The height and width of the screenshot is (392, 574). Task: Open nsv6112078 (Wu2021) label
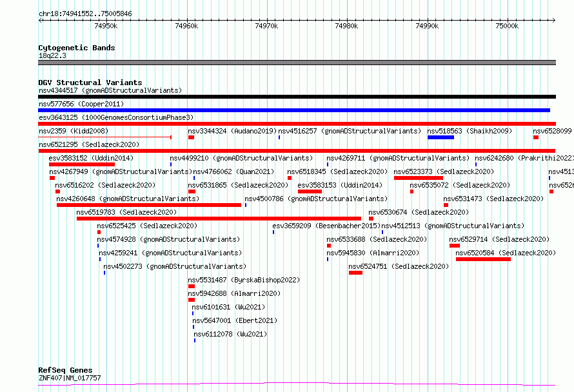[230, 334]
